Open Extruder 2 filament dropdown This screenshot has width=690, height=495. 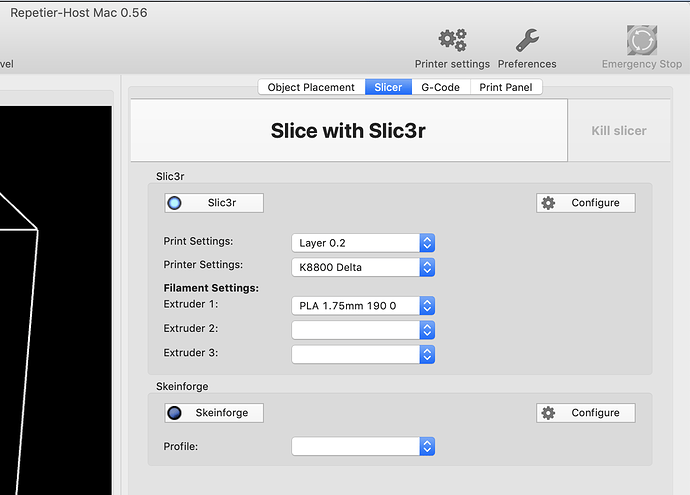tap(363, 330)
